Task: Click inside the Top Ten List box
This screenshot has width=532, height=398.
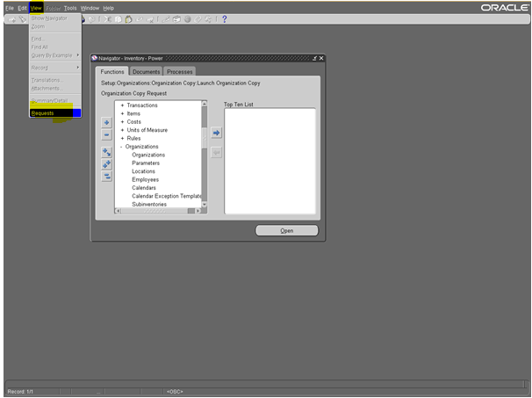Action: [x=270, y=161]
